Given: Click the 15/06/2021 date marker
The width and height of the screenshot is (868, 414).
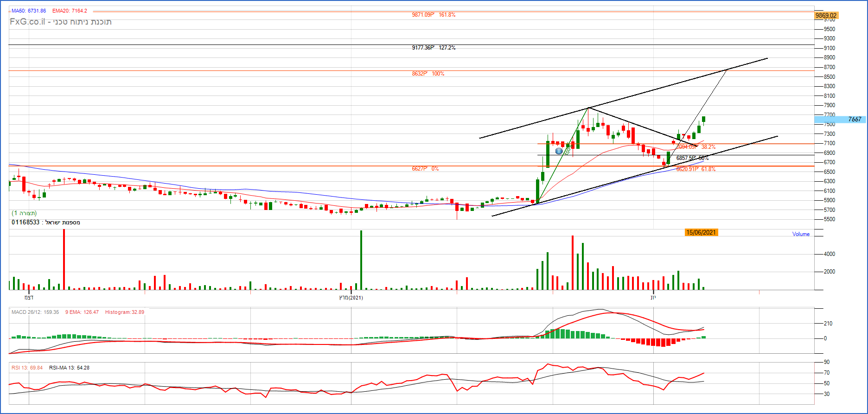Looking at the screenshot, I should point(701,232).
